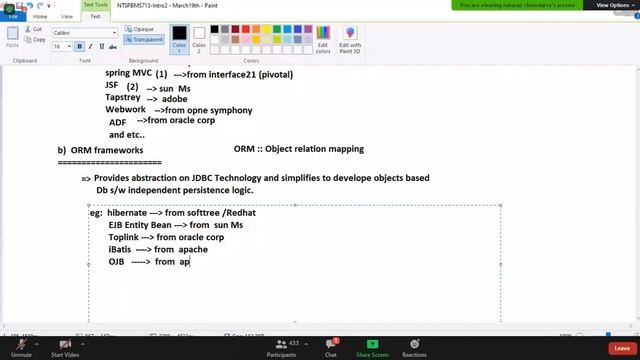Click the green 'You are viewing' screen banner
Image resolution: width=640 pixels, height=360 pixels.
(x=517, y=5)
